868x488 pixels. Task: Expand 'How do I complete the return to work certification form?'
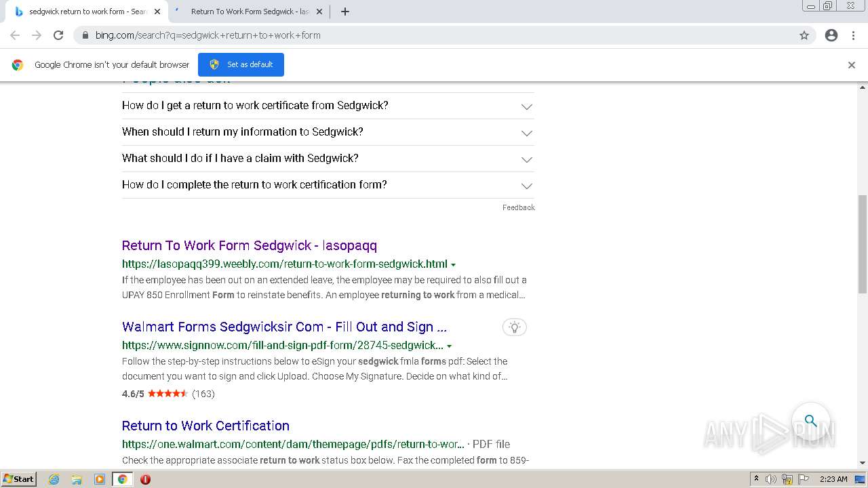(x=328, y=185)
